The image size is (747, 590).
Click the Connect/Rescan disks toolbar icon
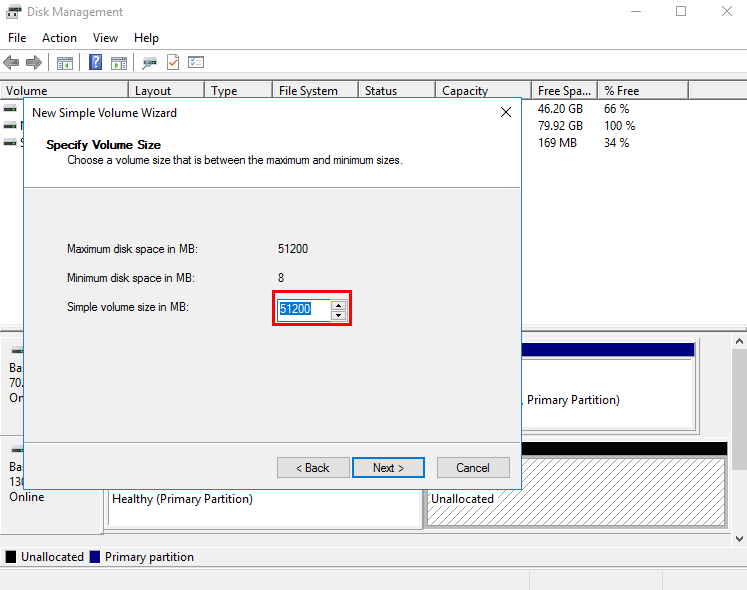tap(149, 62)
